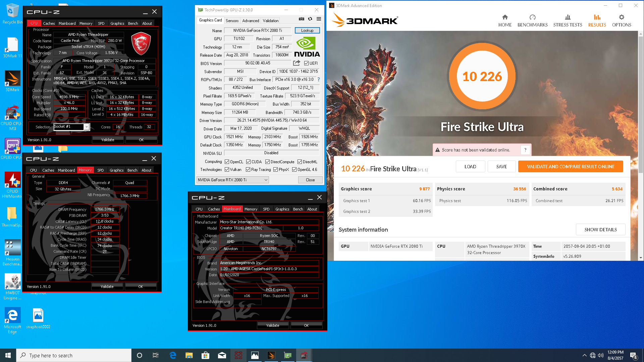Switch to GPU-Z Sensors tab
The image size is (644, 362).
[x=232, y=20]
